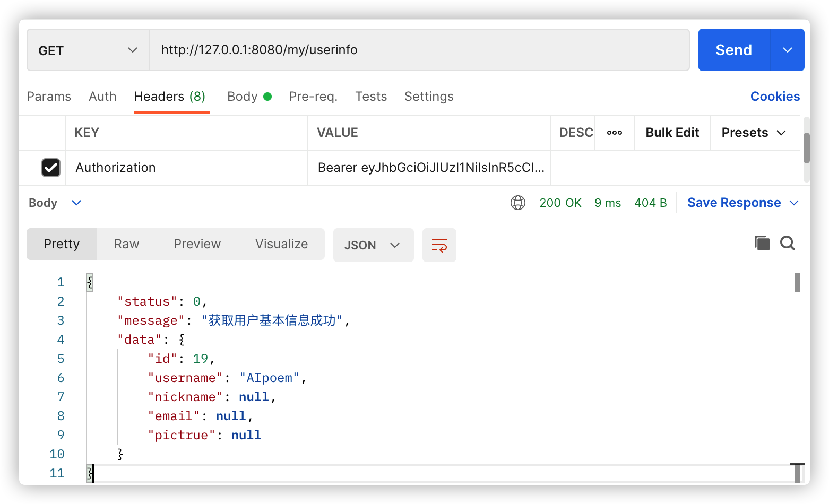Click the response body vertical scrollbar
Image resolution: width=829 pixels, height=504 pixels.
(797, 282)
